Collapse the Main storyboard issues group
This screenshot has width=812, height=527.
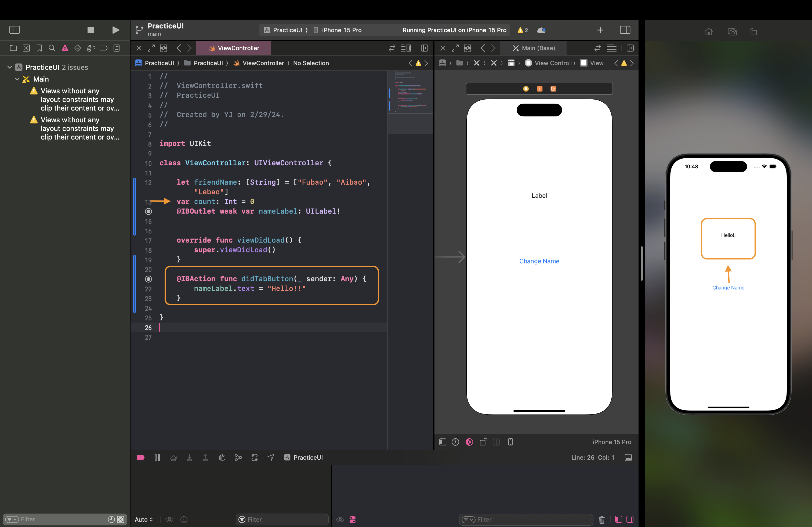pos(17,79)
